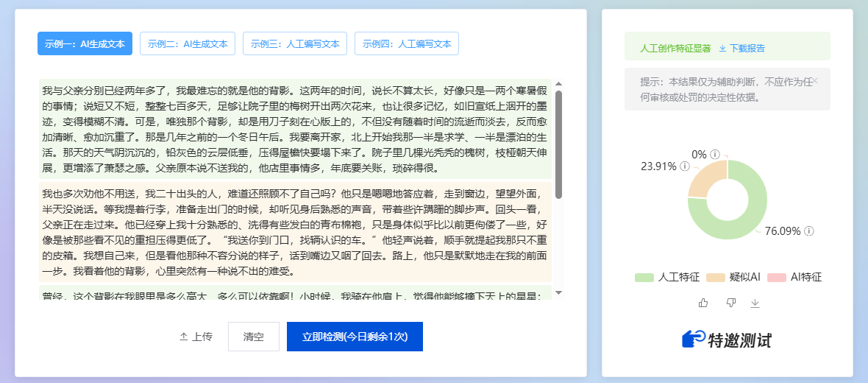Choose 示例四:人工编写文本 example

[x=407, y=43]
